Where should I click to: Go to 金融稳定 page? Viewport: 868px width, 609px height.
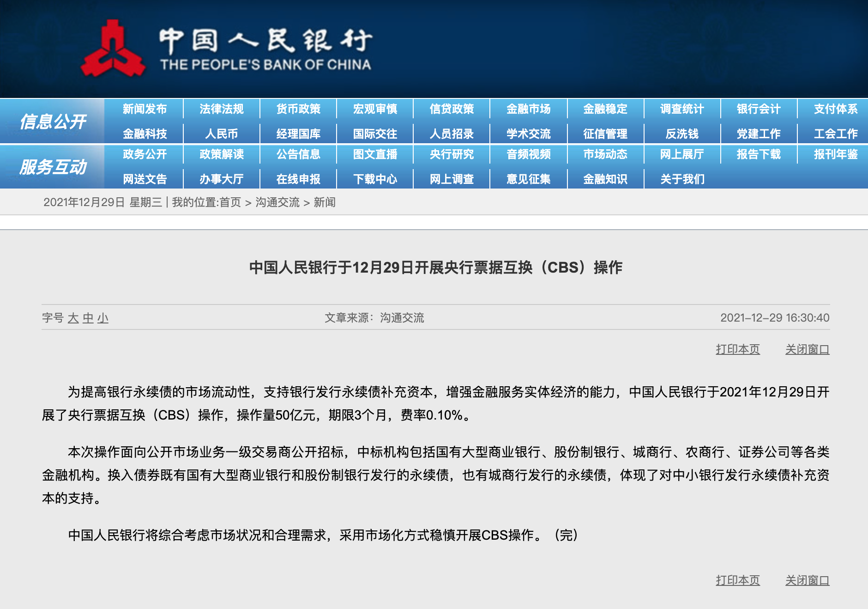click(605, 109)
